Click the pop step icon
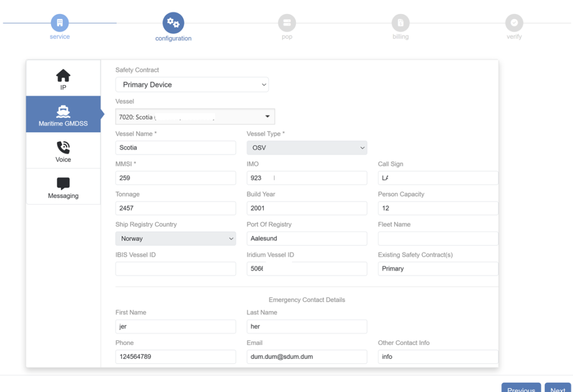Screen dimensions: 573x392 tap(287, 23)
